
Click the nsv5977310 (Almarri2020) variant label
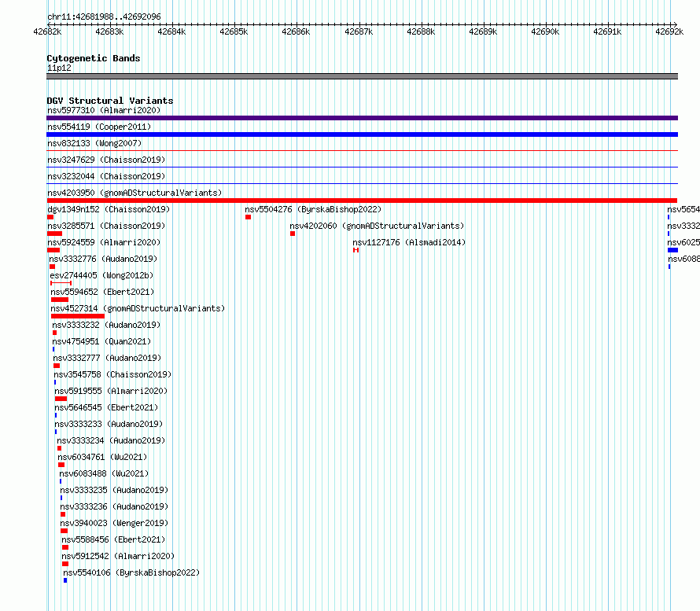point(104,110)
